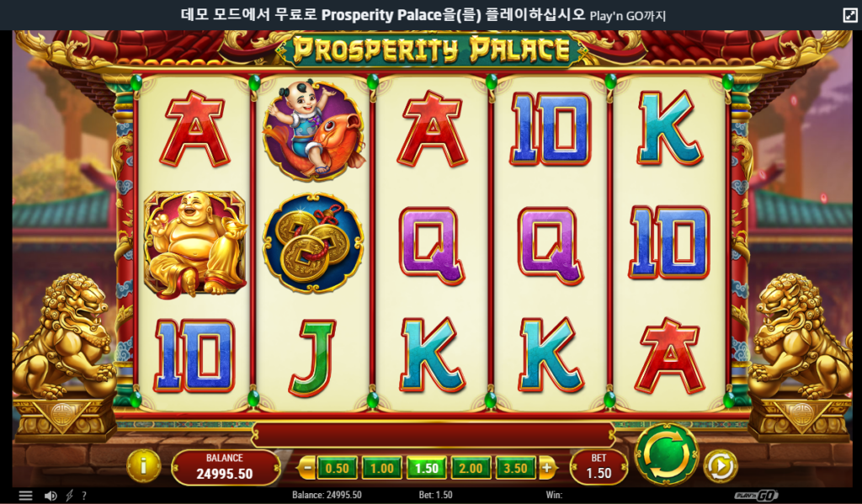This screenshot has height=504, width=862.
Task: Choose the highlighted 1.50 bet value
Action: pyautogui.click(x=427, y=469)
